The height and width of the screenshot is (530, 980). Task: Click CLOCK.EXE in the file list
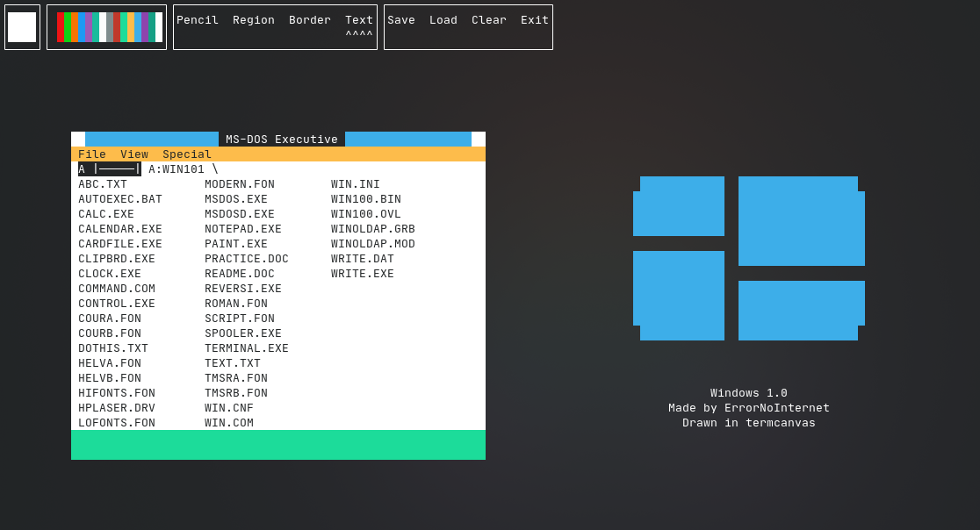point(110,274)
